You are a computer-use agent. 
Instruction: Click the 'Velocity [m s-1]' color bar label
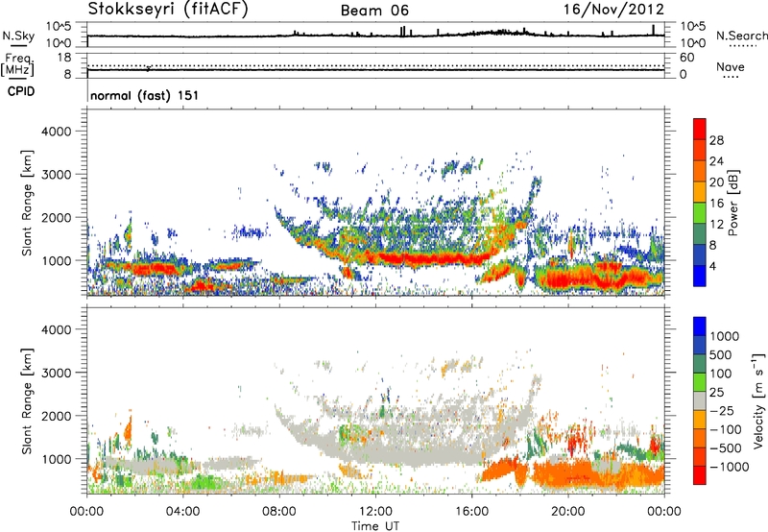pos(758,400)
